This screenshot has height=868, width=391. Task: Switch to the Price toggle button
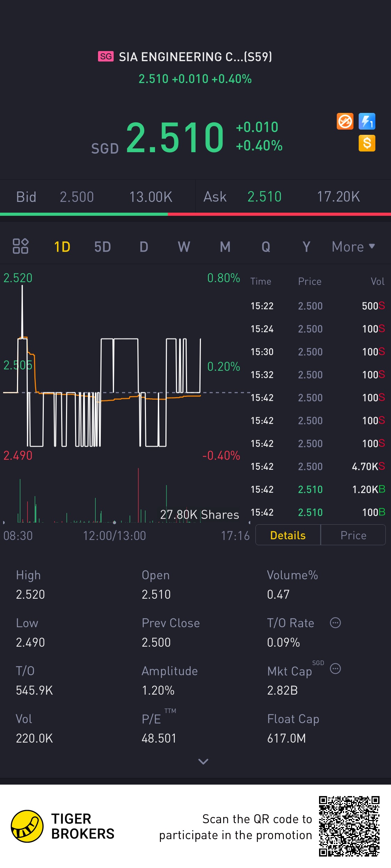tap(353, 535)
